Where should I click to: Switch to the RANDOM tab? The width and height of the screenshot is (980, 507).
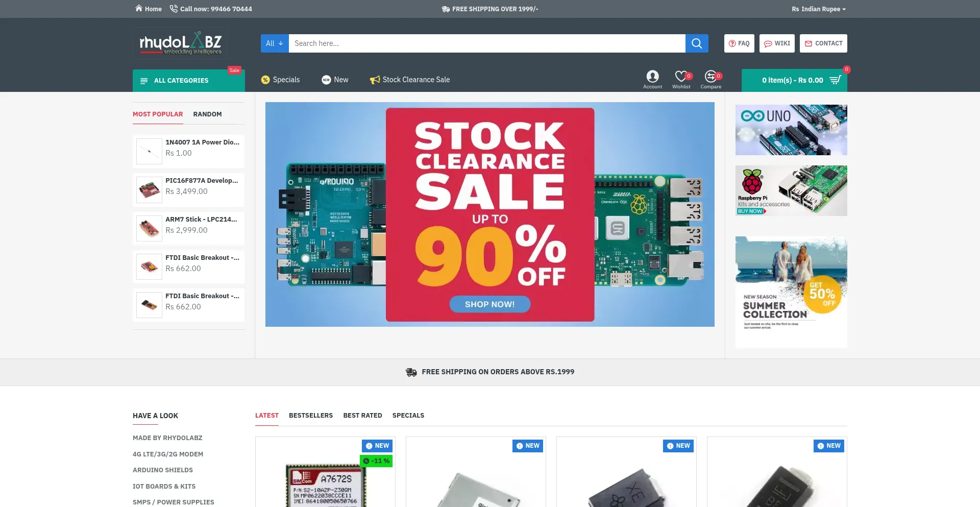click(x=207, y=114)
